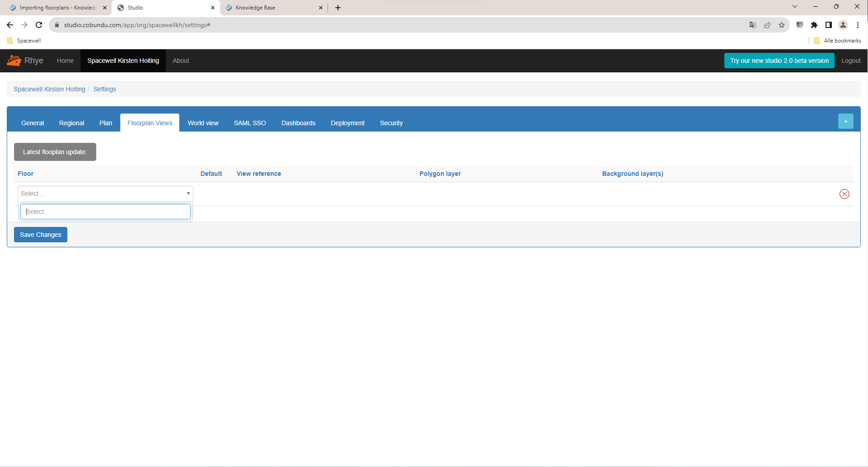Go to Home in navbar
Image resolution: width=868 pixels, height=467 pixels.
65,61
